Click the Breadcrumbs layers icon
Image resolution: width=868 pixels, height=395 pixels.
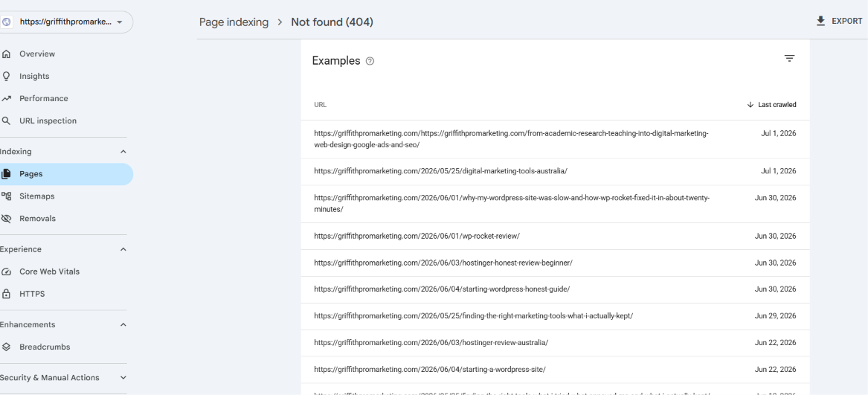pos(7,347)
